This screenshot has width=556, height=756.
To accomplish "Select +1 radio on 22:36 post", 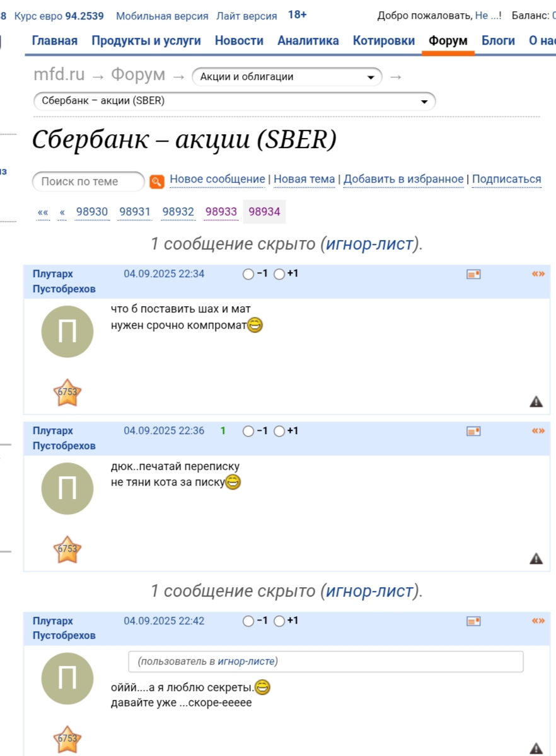I will coord(279,431).
